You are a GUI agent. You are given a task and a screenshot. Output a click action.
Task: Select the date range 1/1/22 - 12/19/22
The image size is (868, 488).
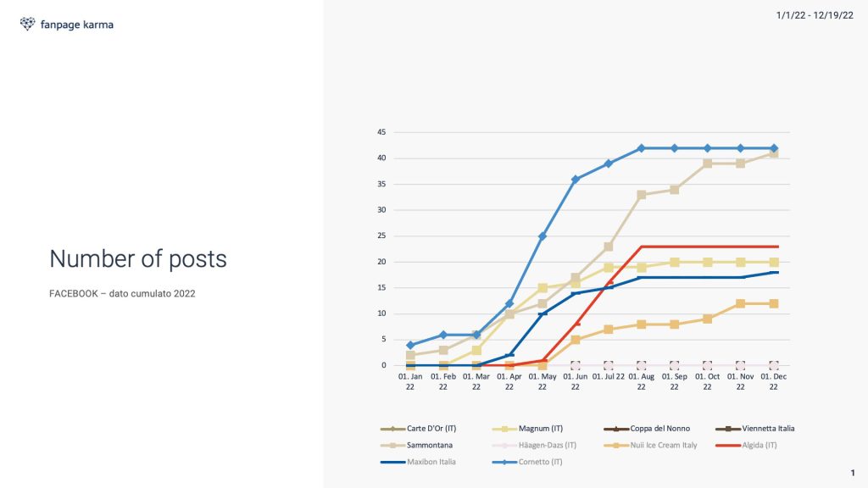pyautogui.click(x=815, y=15)
